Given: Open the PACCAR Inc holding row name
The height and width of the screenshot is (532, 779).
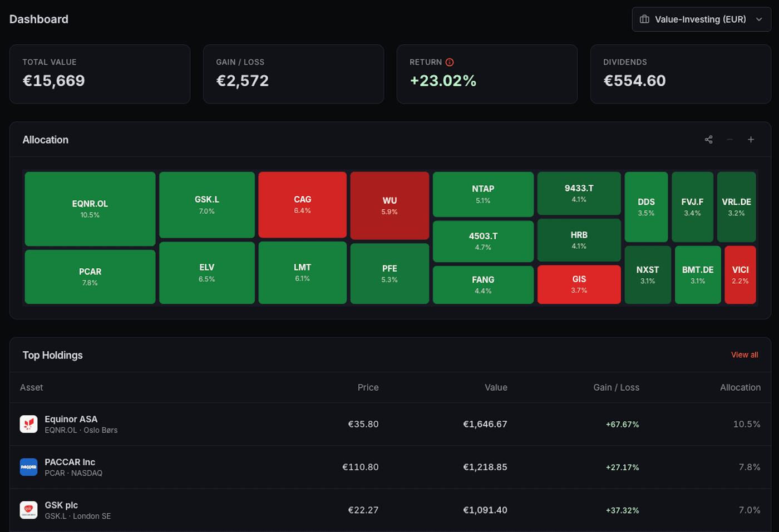Looking at the screenshot, I should click(x=70, y=462).
